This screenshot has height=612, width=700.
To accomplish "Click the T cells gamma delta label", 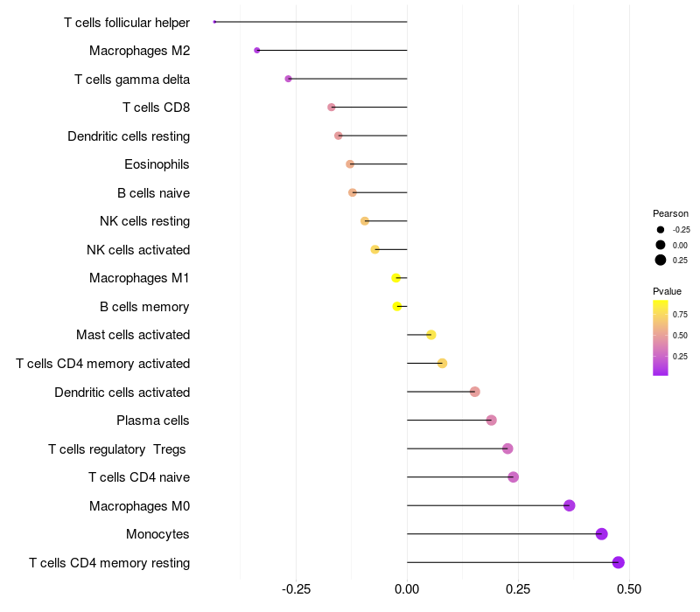I will click(132, 80).
